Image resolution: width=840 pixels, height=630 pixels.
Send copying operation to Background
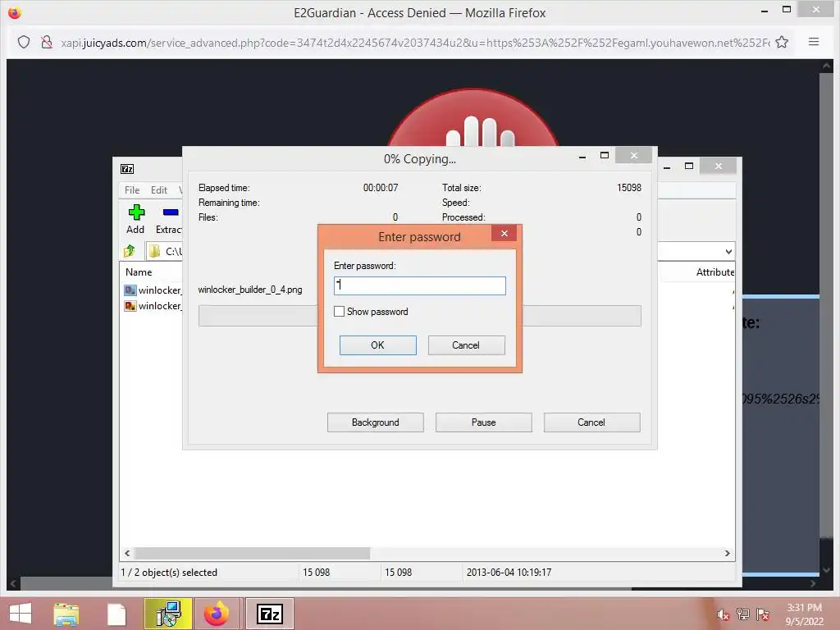coord(376,422)
